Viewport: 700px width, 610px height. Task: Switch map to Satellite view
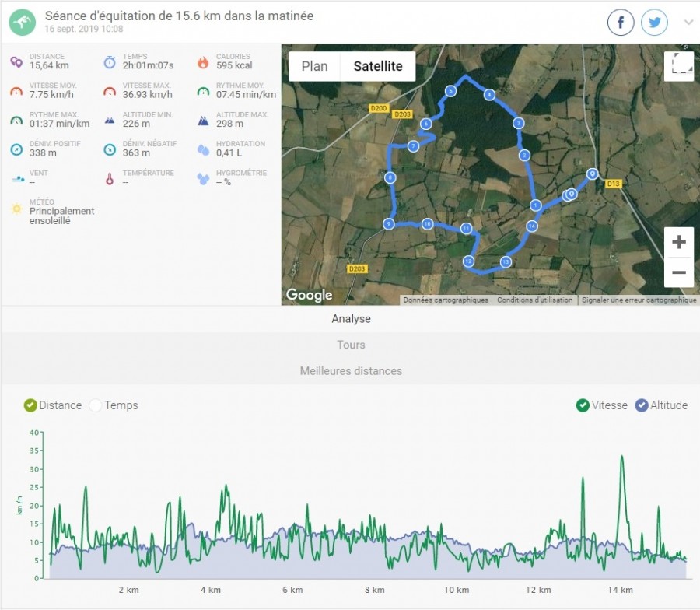pos(378,66)
